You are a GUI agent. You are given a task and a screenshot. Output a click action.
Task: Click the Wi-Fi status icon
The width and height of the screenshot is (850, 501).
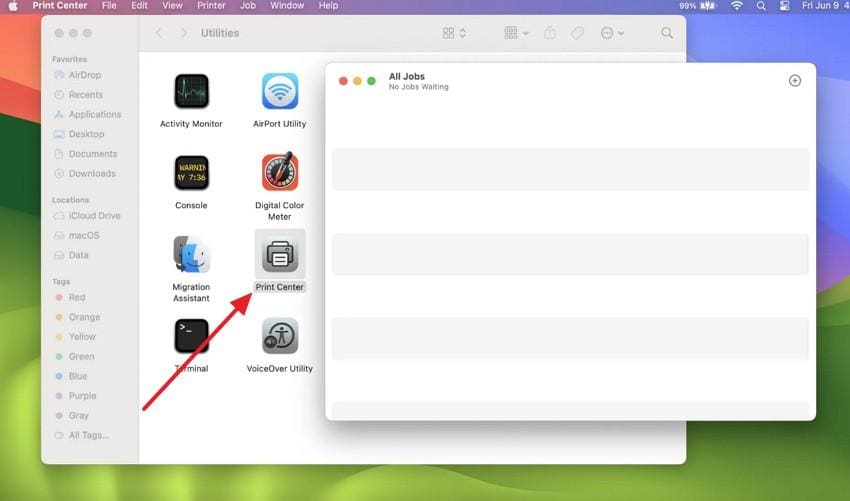(x=737, y=6)
